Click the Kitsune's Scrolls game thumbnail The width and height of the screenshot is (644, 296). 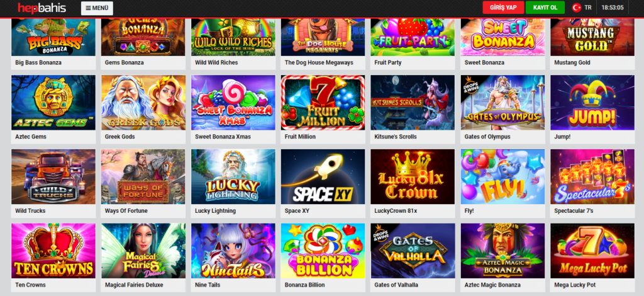[413, 103]
